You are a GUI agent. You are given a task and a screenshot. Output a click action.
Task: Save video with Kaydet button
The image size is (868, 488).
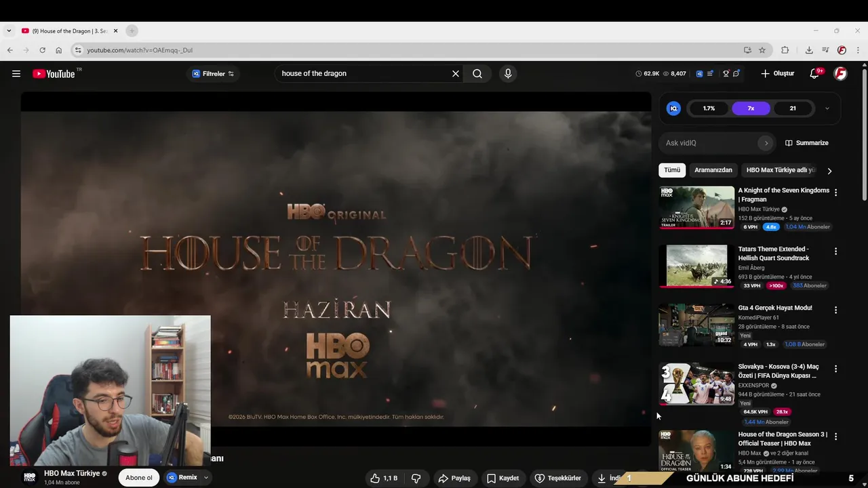coord(502,478)
